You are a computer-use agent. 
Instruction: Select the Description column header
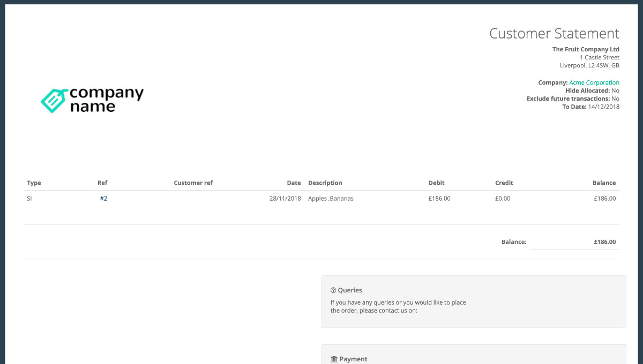[x=325, y=183]
